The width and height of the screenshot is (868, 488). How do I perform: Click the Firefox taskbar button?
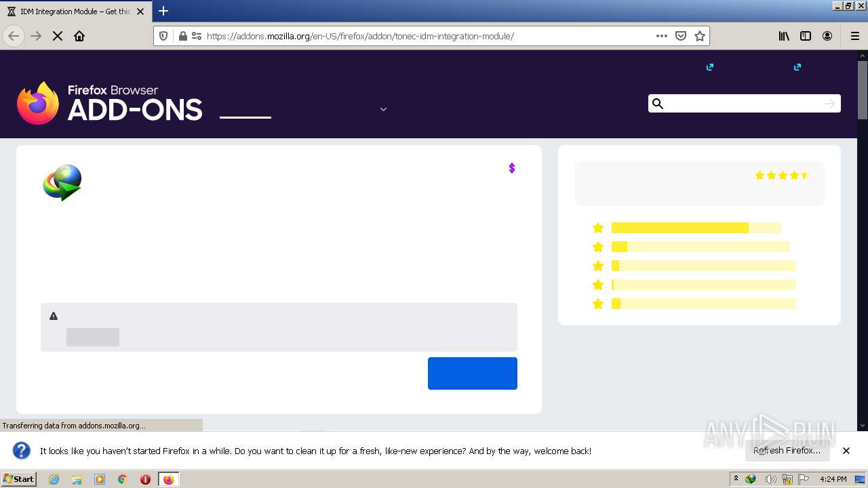click(168, 479)
